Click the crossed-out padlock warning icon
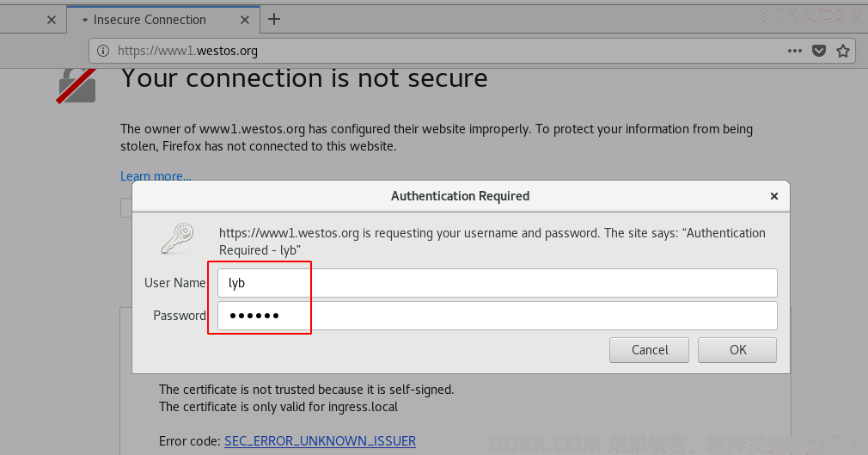Image resolution: width=868 pixels, height=455 pixels. tap(76, 85)
